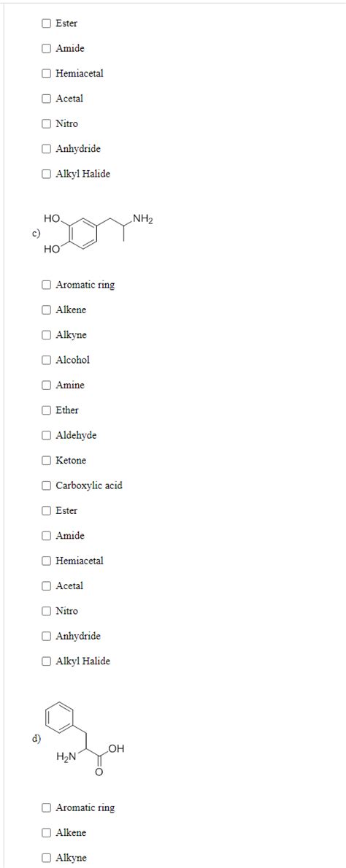
Task: Tick the Amine option
Action: click(47, 385)
